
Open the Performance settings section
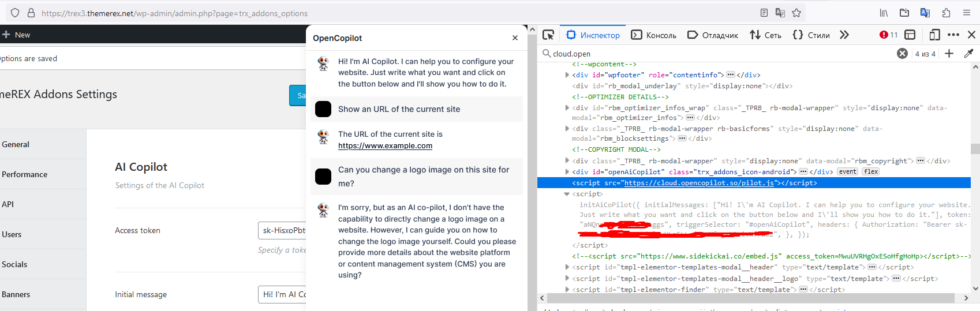pyautogui.click(x=43, y=174)
